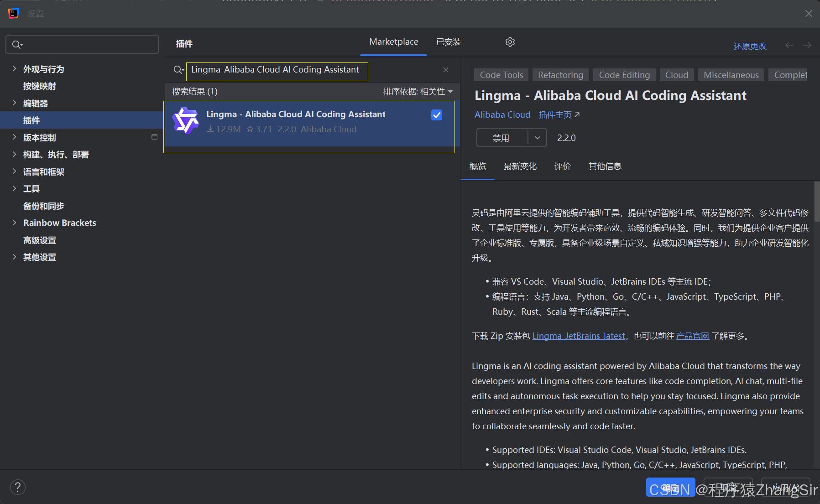Click the Code Tools tag
The image size is (820, 504).
501,75
